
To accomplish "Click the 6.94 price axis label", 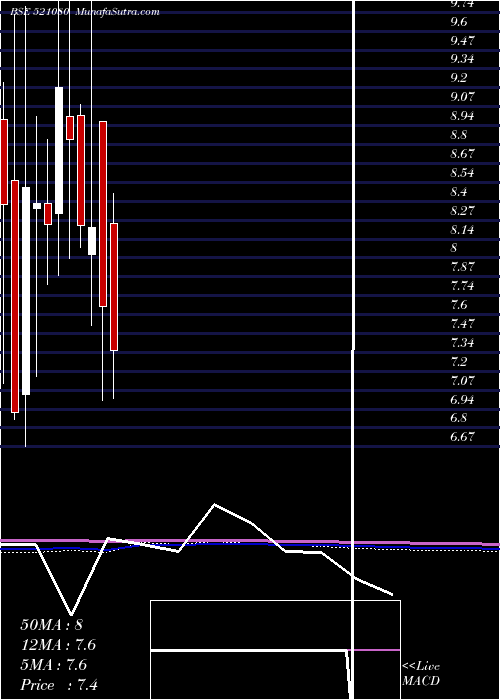I will click(x=462, y=400).
